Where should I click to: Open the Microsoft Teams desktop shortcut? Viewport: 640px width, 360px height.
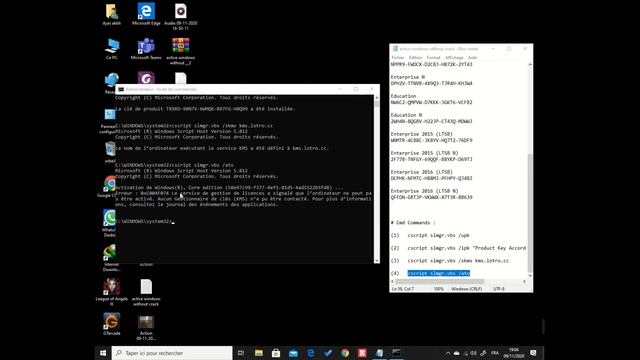(146, 49)
